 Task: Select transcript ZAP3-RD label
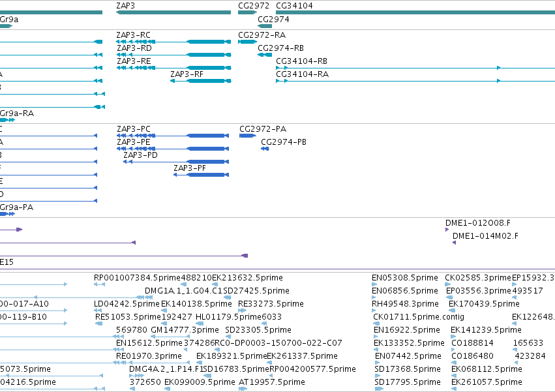click(x=134, y=48)
